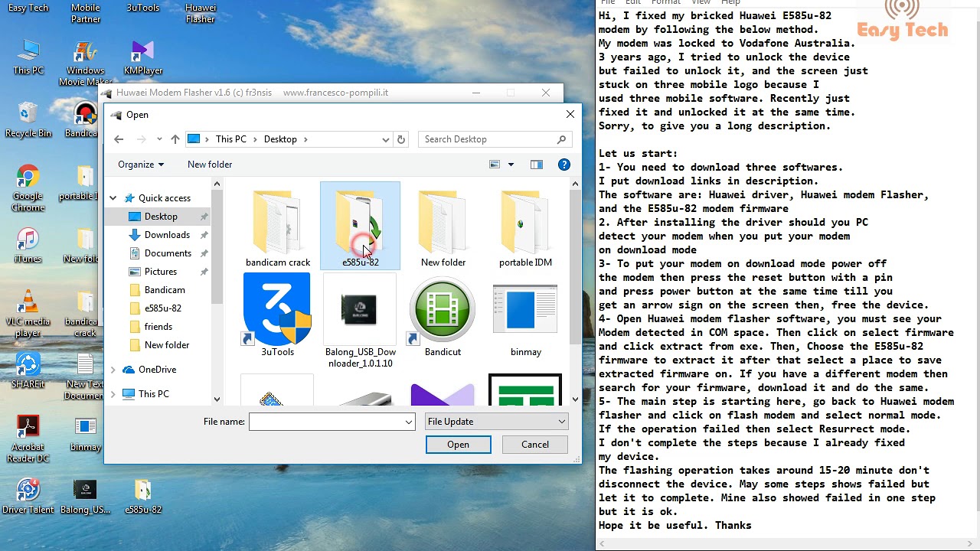Image resolution: width=980 pixels, height=551 pixels.
Task: Click This PC in the address breadcrumb
Action: point(231,139)
